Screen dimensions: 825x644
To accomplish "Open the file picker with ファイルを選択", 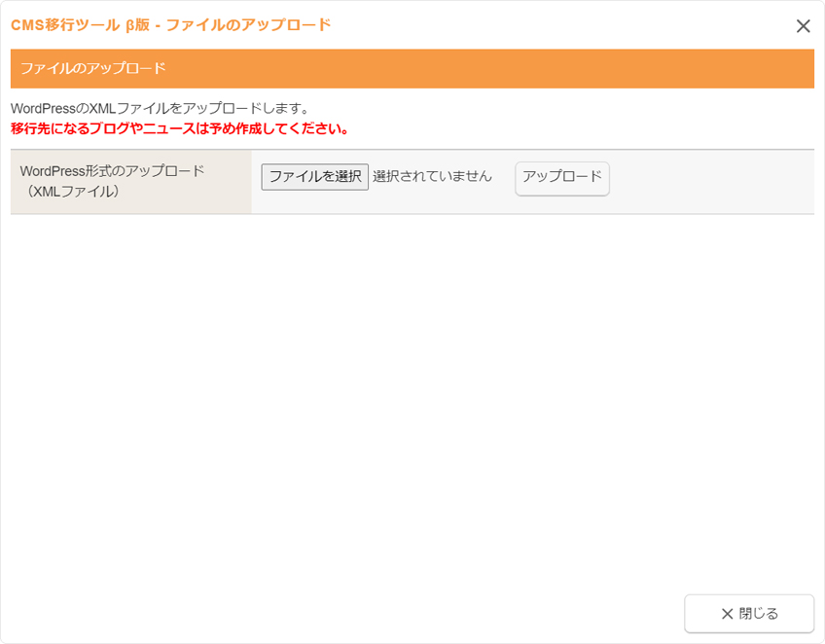I will point(314,176).
